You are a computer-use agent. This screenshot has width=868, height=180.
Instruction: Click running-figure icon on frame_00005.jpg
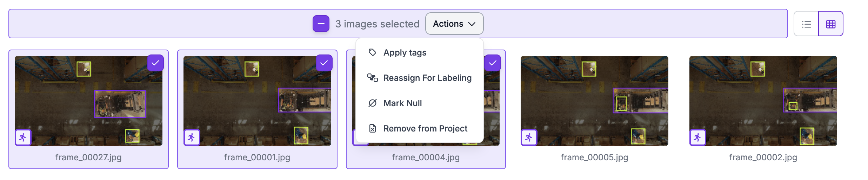click(x=529, y=137)
